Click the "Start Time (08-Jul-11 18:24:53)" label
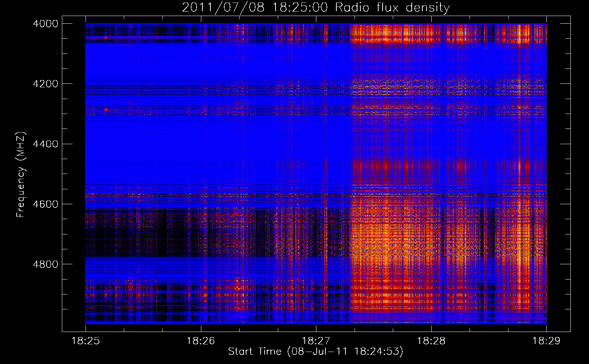 point(316,352)
